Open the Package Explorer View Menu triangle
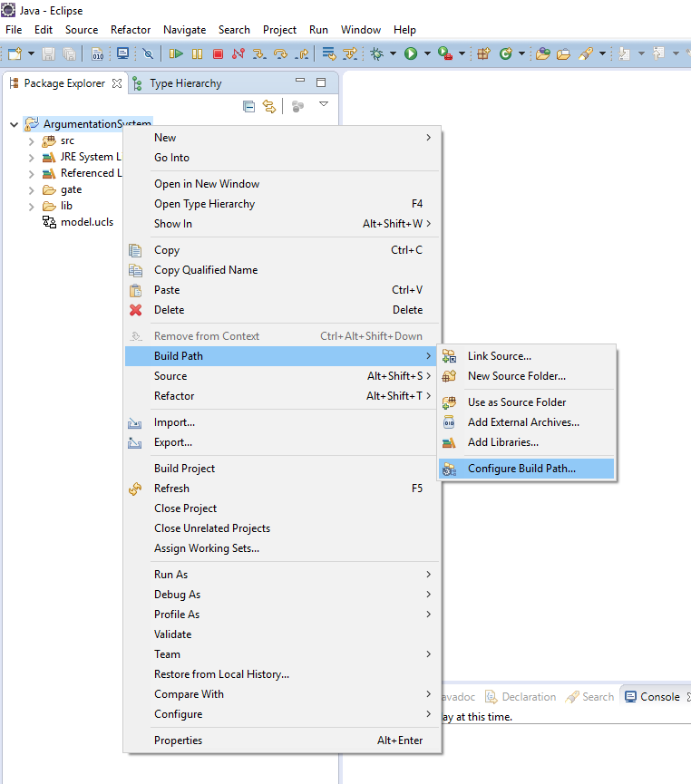The height and width of the screenshot is (784, 691). tap(324, 104)
